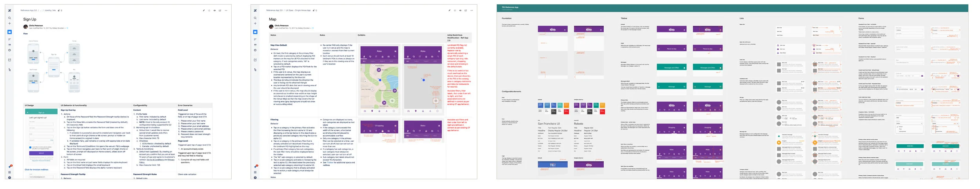Open notifications icon in Sign Up window sidebar

[9, 167]
